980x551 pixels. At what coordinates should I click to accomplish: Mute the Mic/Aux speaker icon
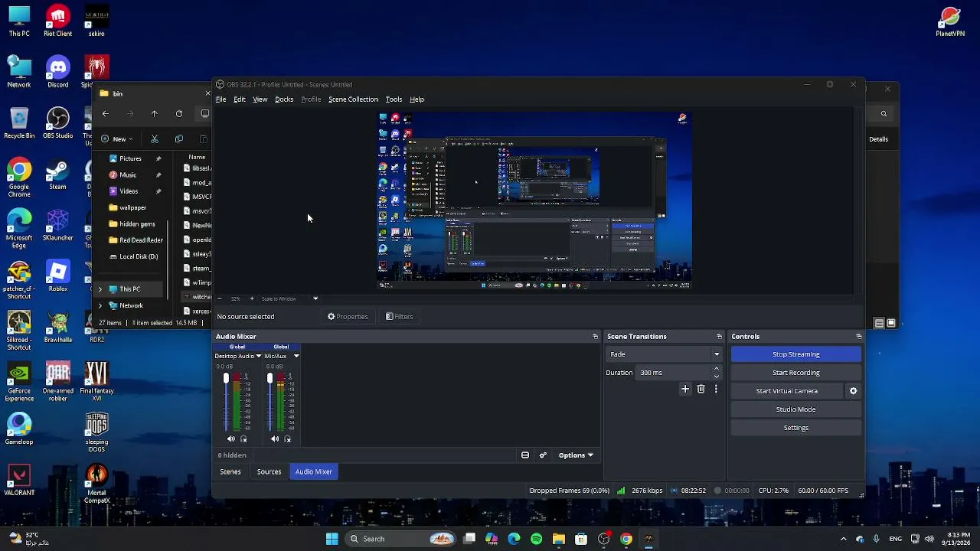(275, 439)
